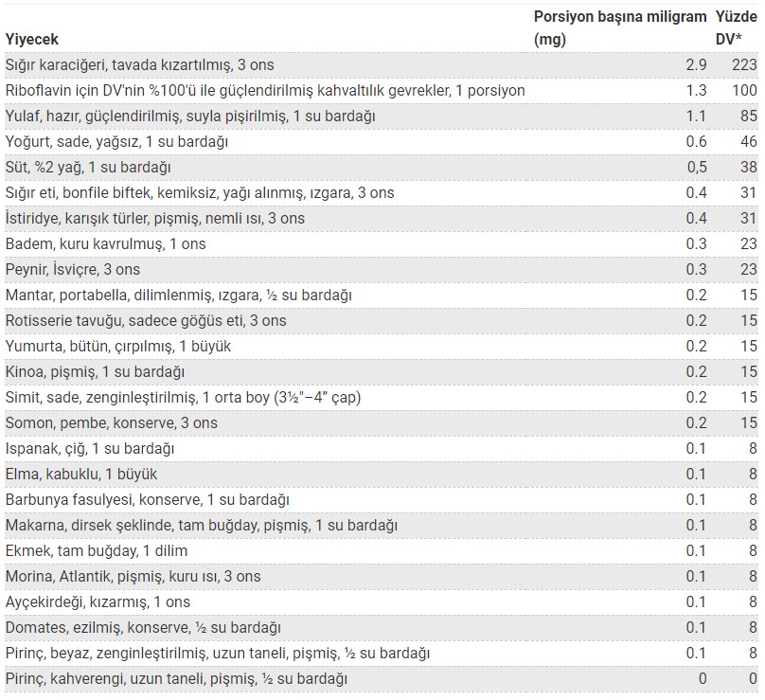Click the Kinoa, pişmiş entry
Image resolution: width=765 pixels, height=700 pixels.
pos(95,372)
